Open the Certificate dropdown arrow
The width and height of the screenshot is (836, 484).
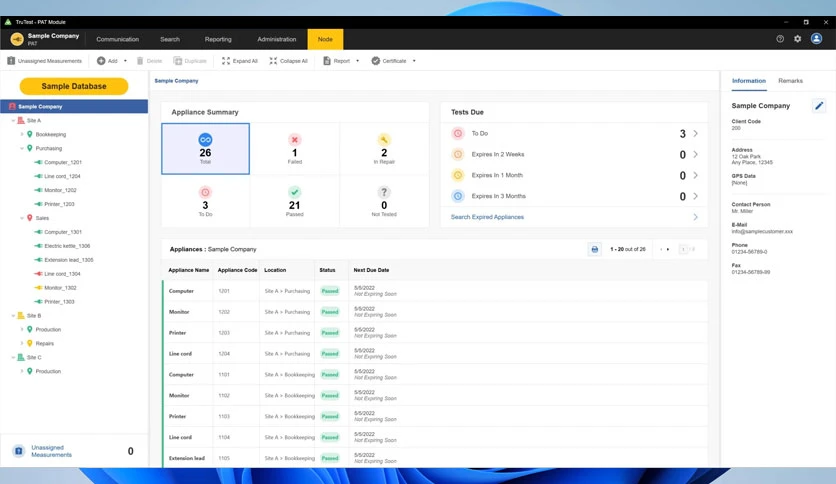[x=414, y=61]
